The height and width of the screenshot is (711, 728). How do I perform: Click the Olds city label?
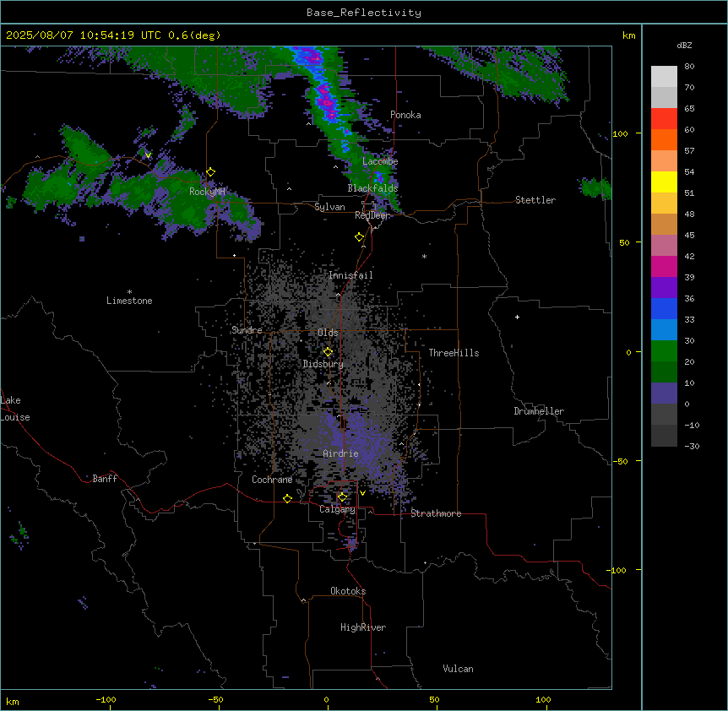(328, 333)
